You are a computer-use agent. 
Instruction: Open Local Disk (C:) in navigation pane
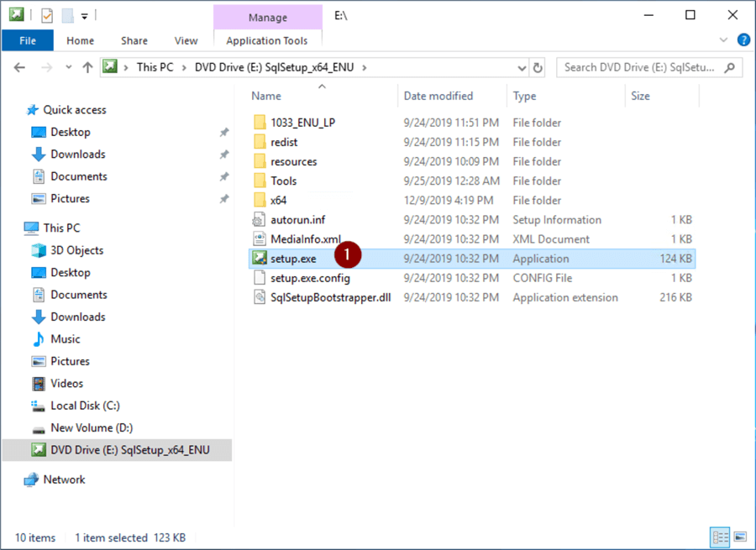85,406
